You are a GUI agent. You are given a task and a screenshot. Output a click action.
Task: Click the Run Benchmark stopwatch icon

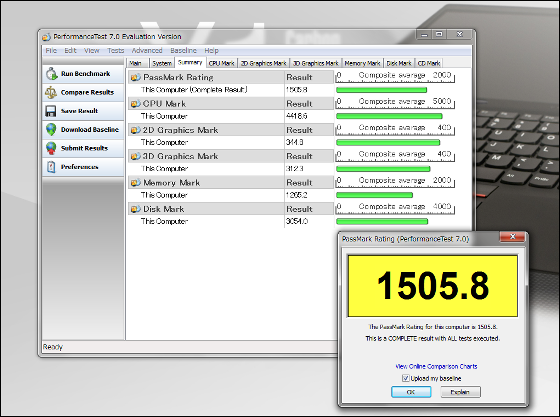click(x=51, y=74)
